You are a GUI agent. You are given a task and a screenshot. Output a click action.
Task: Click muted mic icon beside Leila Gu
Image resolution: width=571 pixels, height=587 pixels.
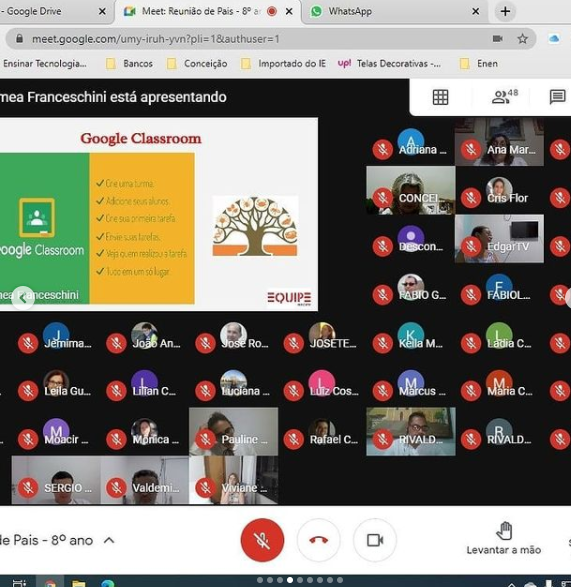coord(28,391)
